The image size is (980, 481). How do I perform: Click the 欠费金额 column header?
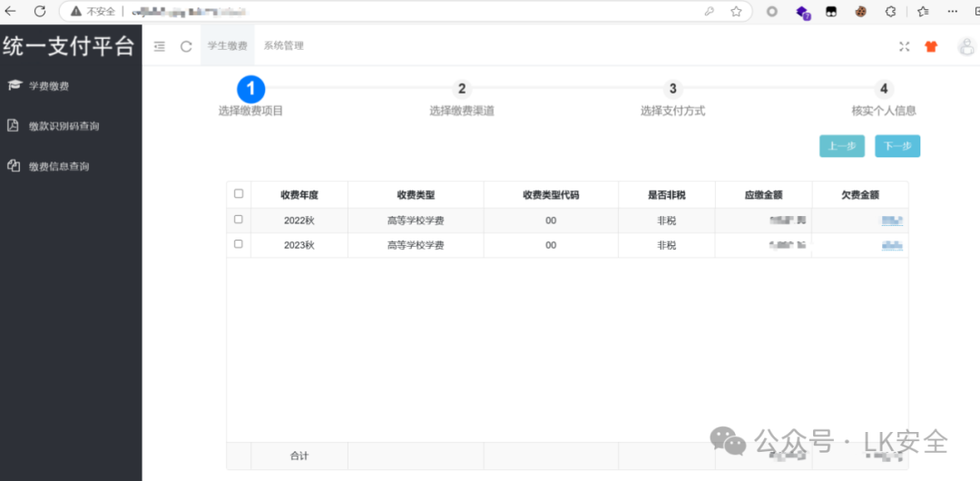point(860,194)
